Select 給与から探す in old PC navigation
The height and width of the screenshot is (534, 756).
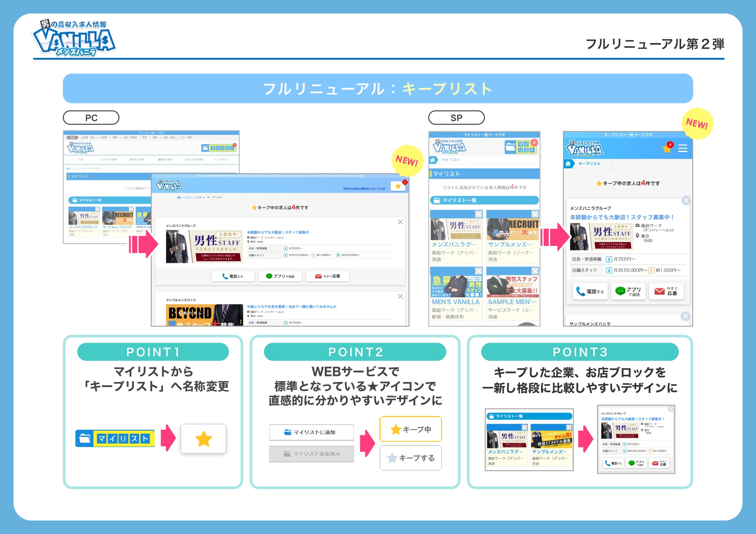click(x=137, y=160)
